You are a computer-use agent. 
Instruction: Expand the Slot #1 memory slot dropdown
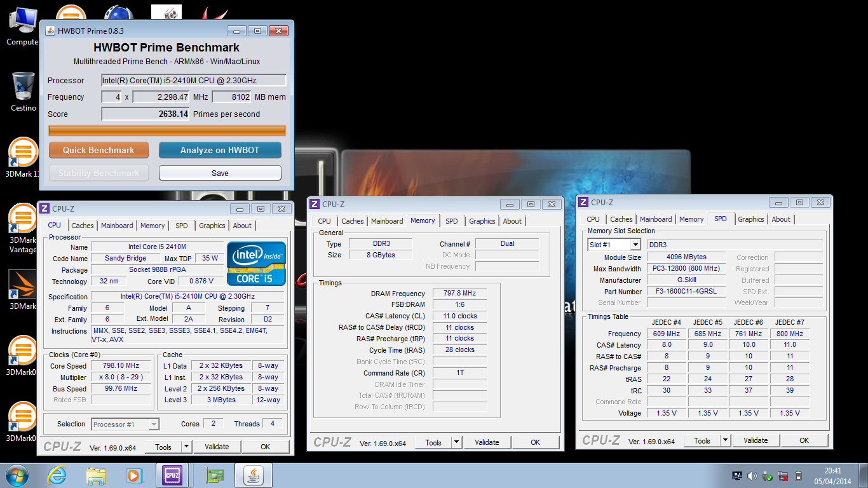(635, 245)
